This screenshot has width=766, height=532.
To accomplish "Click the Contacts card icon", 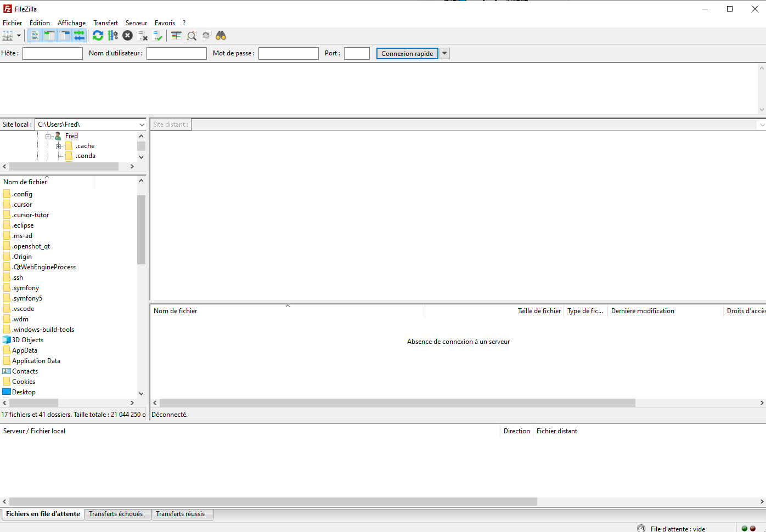I will point(7,371).
